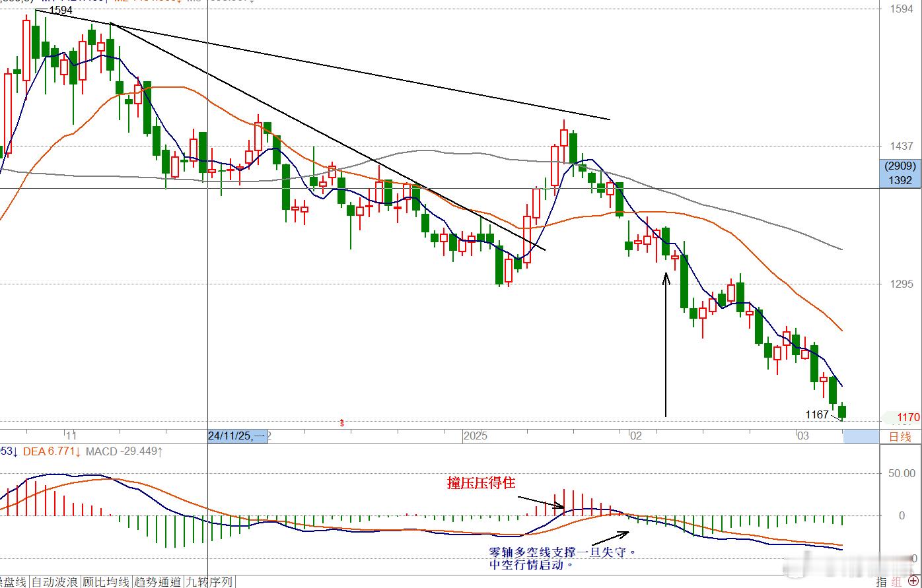Click the DEA 6.771 indicator value
This screenshot has width=922, height=588.
tap(52, 451)
